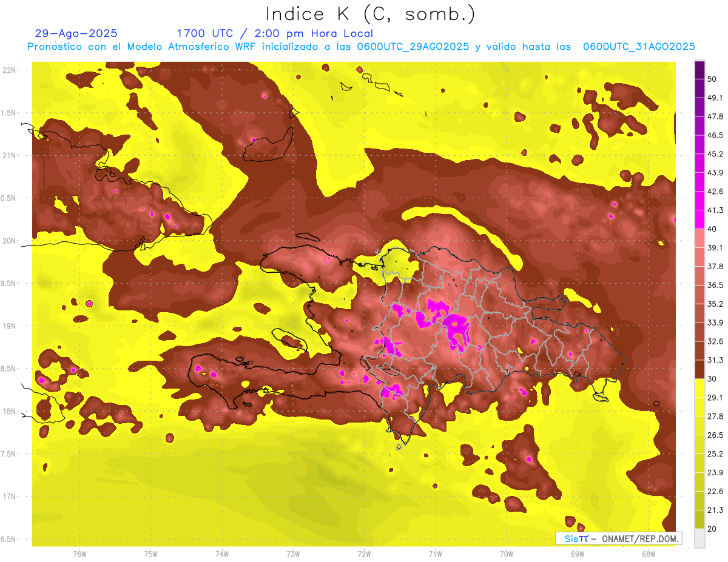
Task: Click color scale value "31.3"
Action: tap(715, 360)
